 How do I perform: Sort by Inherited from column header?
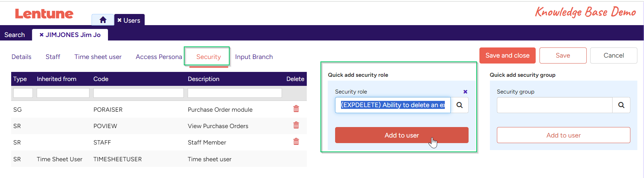click(x=57, y=79)
